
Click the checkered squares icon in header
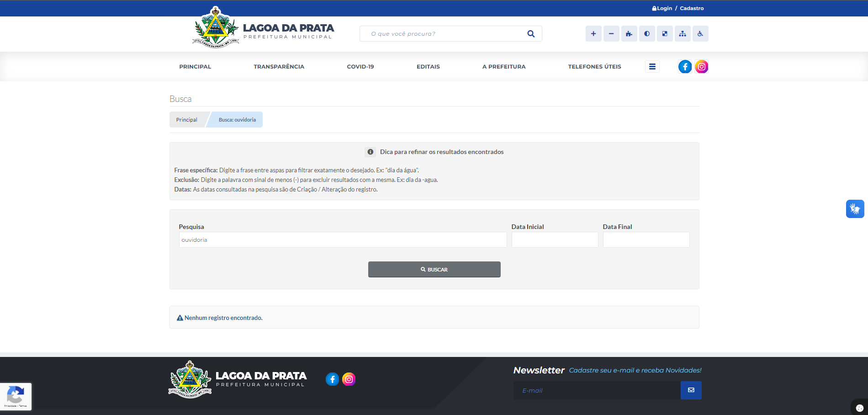[665, 33]
